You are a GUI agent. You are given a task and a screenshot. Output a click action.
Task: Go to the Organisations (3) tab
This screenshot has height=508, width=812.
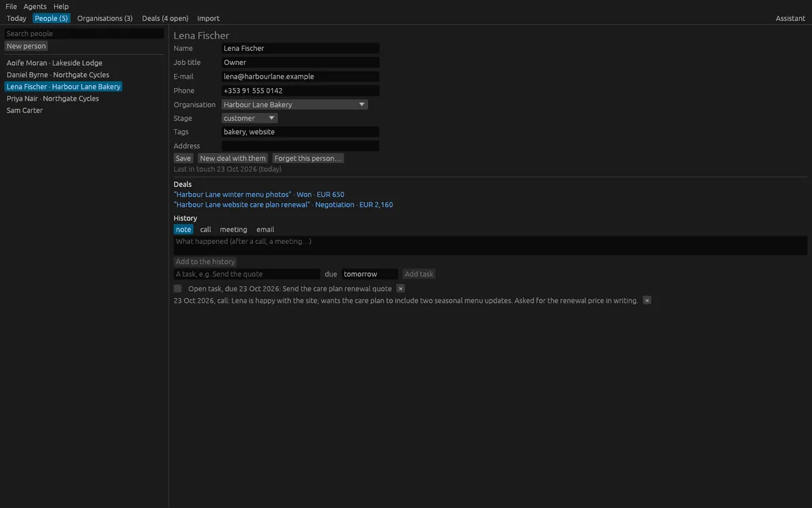click(105, 18)
